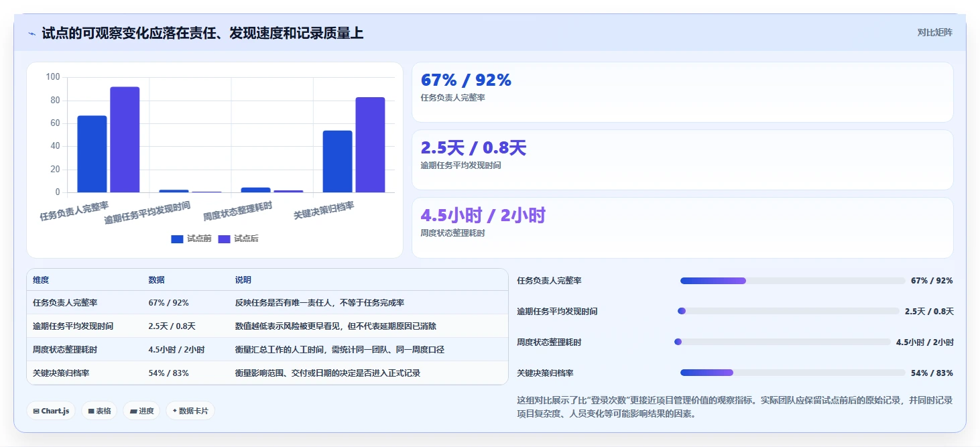This screenshot has height=447, width=980.
Task: Click the y-axis value 60
Action: point(55,123)
